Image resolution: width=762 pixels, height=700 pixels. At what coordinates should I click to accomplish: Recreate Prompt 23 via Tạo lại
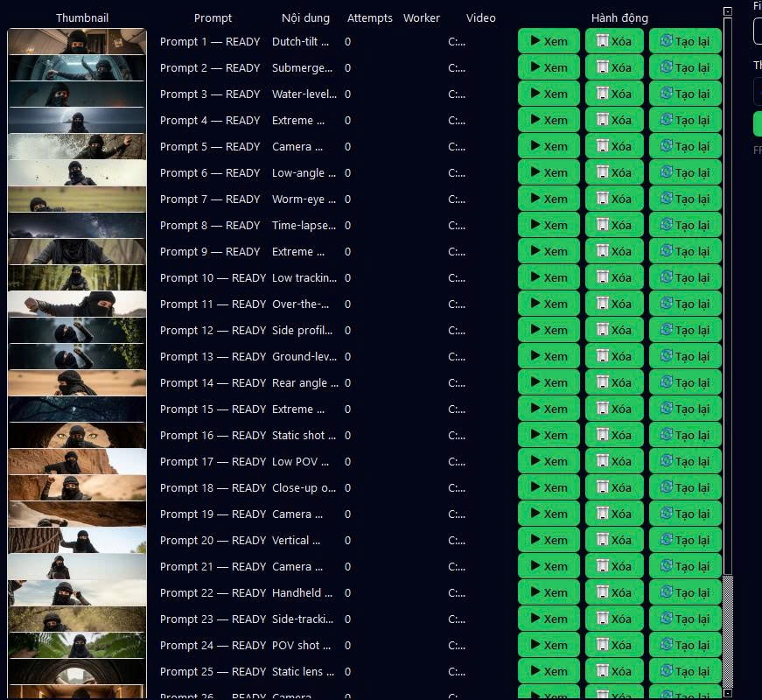[x=685, y=619]
